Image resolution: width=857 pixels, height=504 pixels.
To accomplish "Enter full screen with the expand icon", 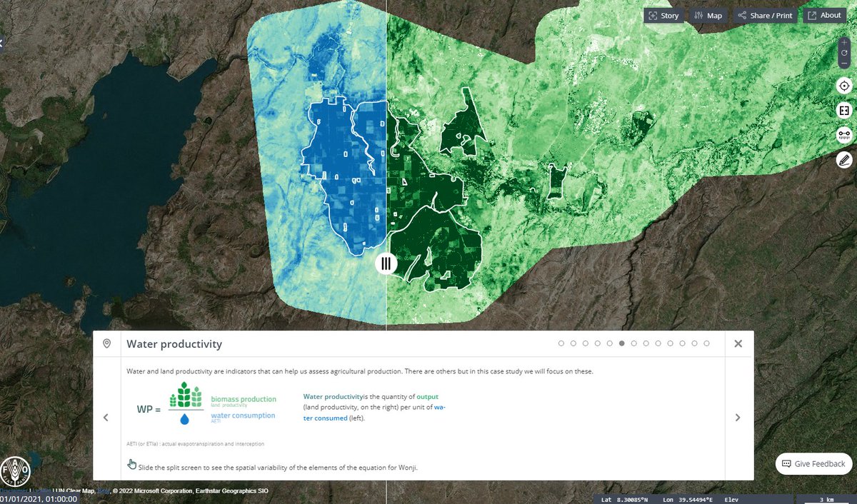I will click(844, 110).
